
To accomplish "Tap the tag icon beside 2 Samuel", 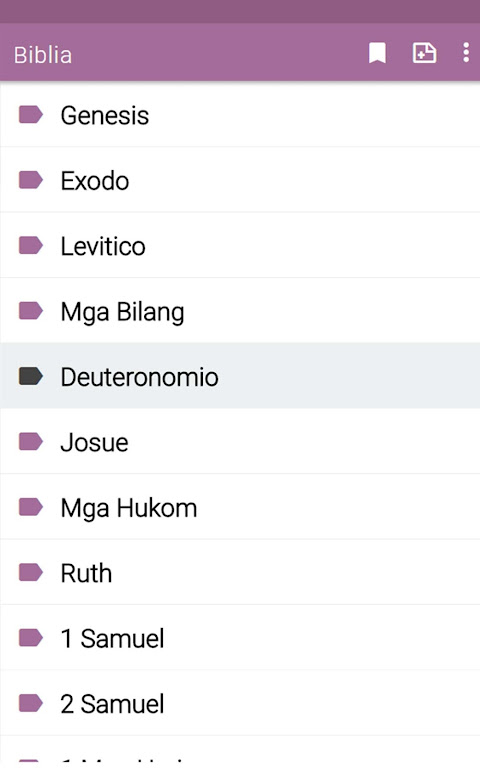I will pyautogui.click(x=31, y=703).
